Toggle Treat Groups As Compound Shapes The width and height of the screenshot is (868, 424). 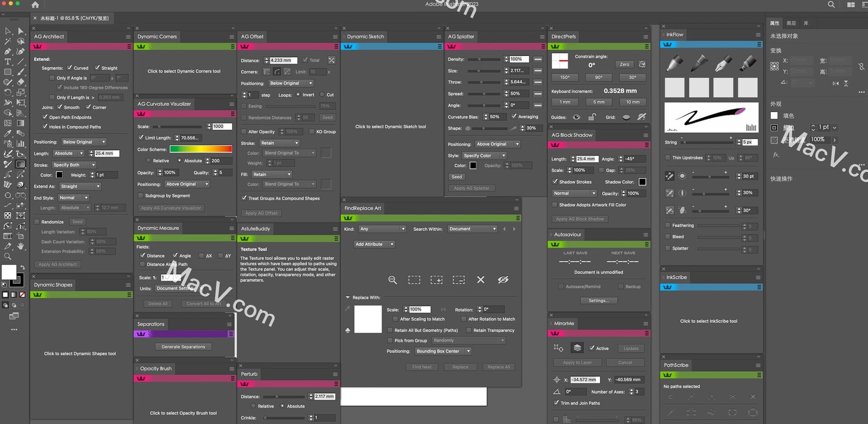[x=244, y=198]
